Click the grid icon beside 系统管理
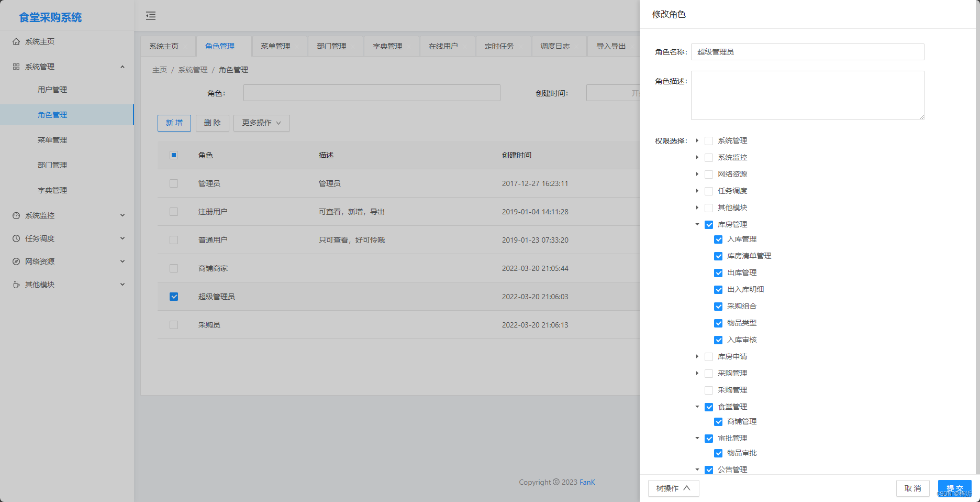This screenshot has width=980, height=502. click(x=16, y=67)
